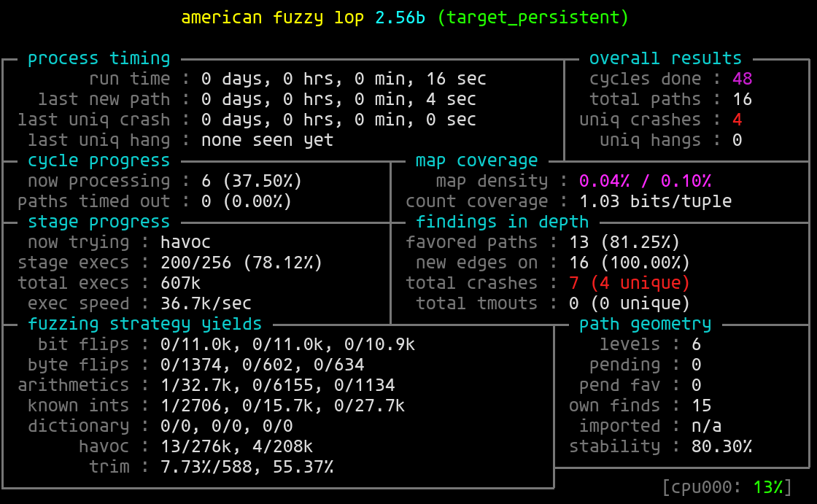Click the levels value '6'

(x=696, y=344)
